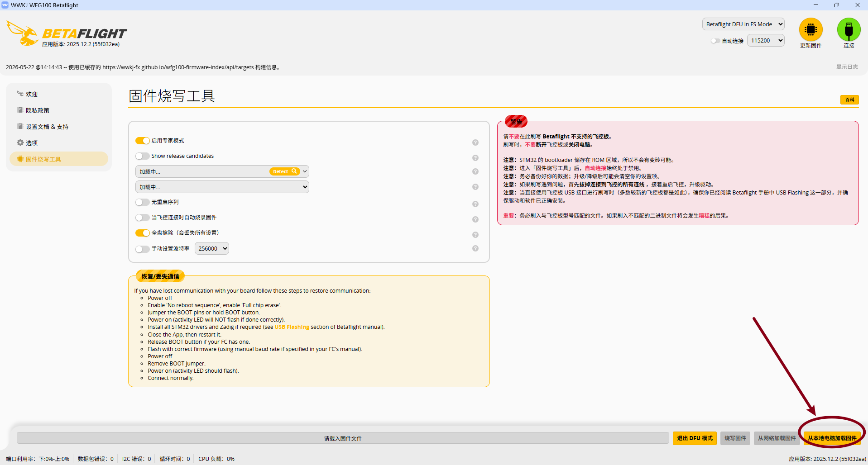Toggle the 自动连接 switch

pos(715,41)
